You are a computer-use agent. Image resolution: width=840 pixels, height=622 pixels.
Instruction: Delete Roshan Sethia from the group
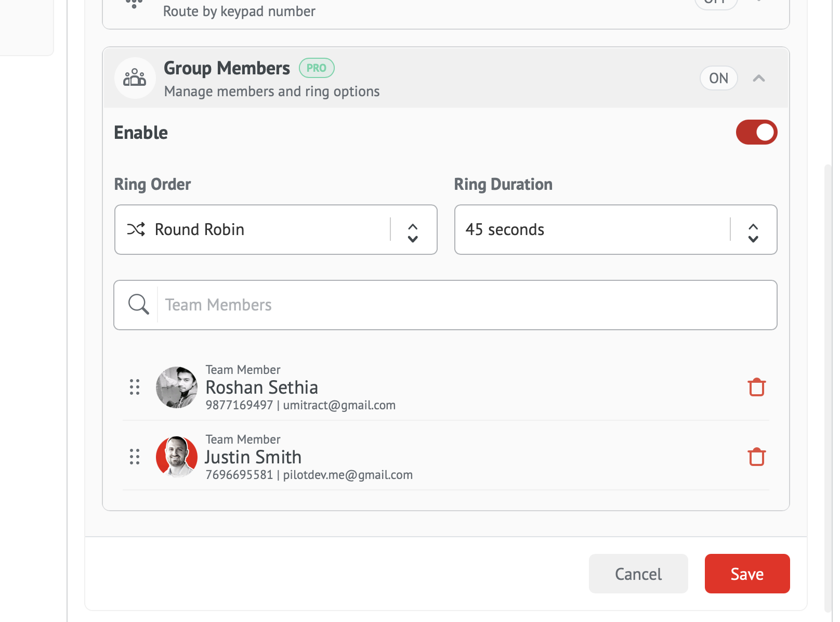point(756,387)
